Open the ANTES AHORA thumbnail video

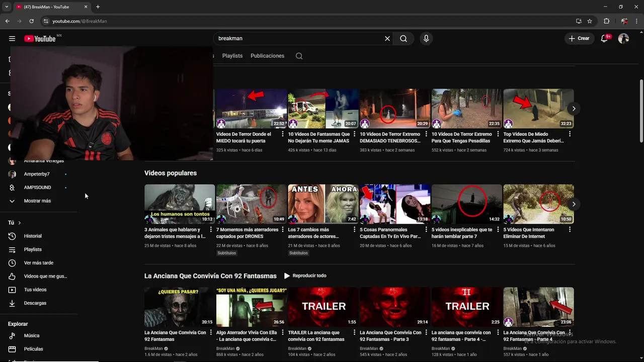pos(323,204)
